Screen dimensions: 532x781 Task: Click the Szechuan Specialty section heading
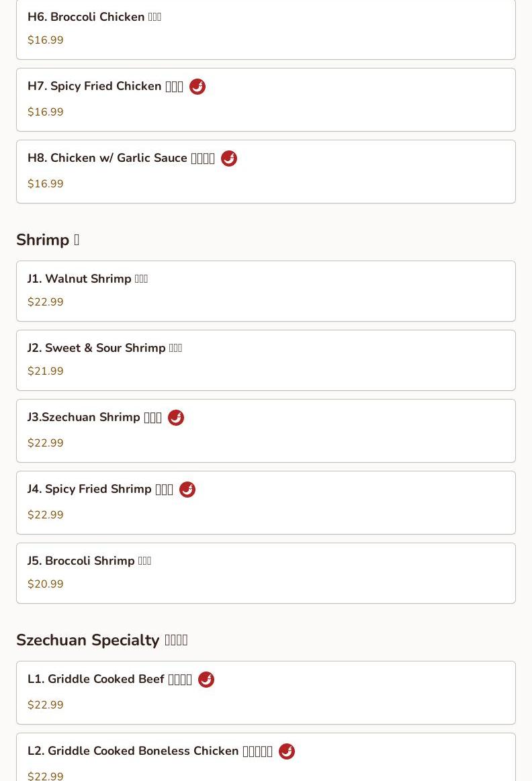pos(101,640)
